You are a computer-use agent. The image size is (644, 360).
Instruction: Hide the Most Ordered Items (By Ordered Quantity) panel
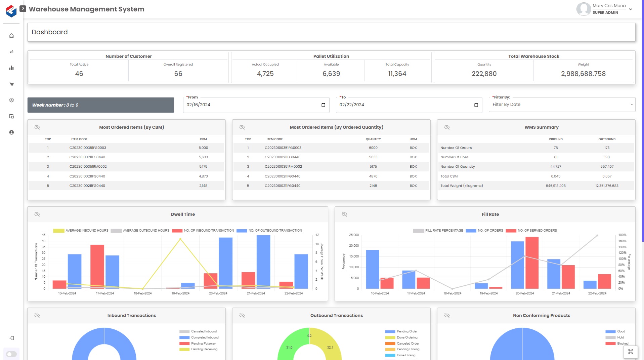click(242, 127)
